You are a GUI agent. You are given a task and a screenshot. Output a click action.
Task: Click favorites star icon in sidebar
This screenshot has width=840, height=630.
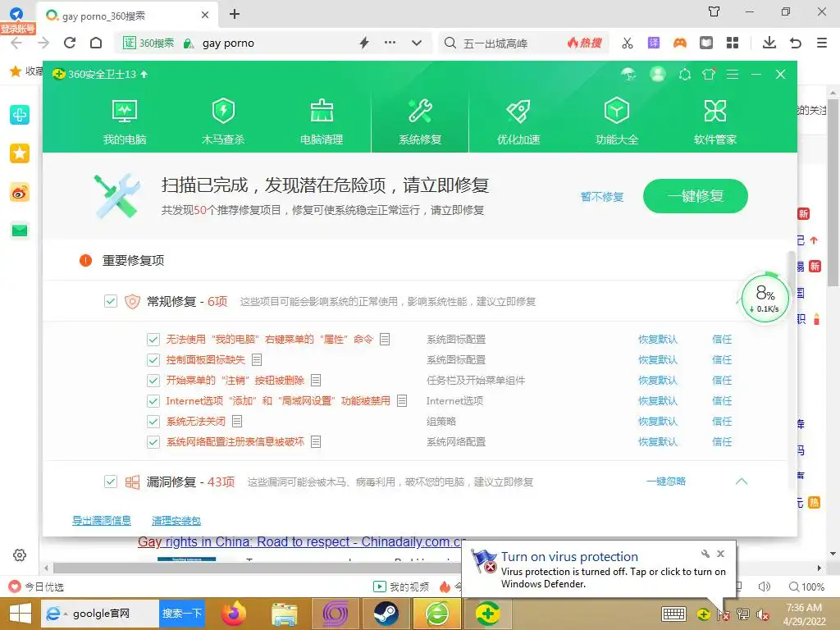point(20,153)
